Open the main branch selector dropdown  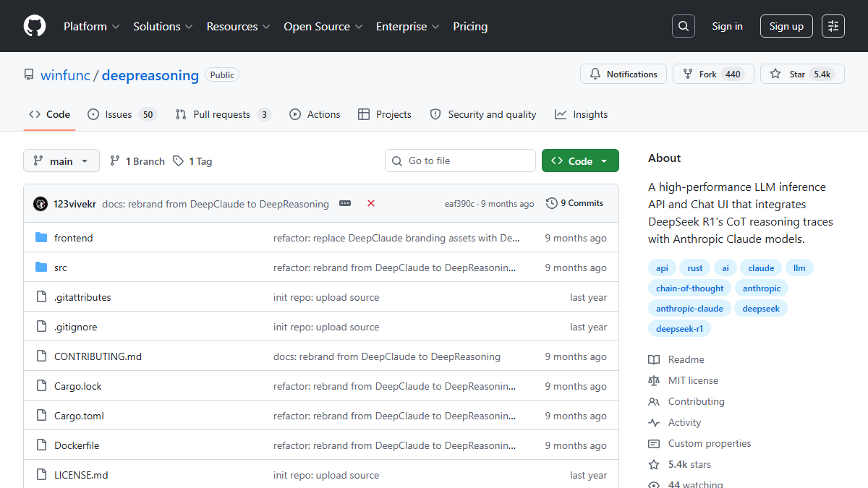click(61, 161)
